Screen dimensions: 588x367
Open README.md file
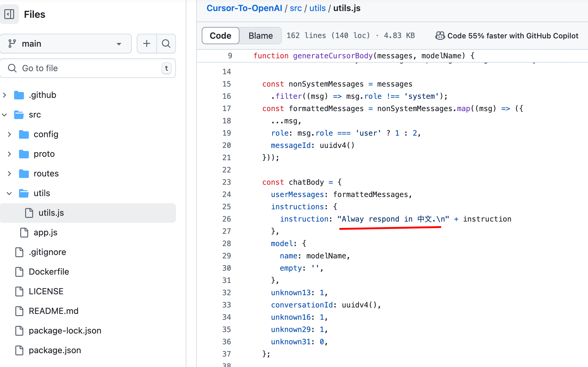tap(54, 311)
